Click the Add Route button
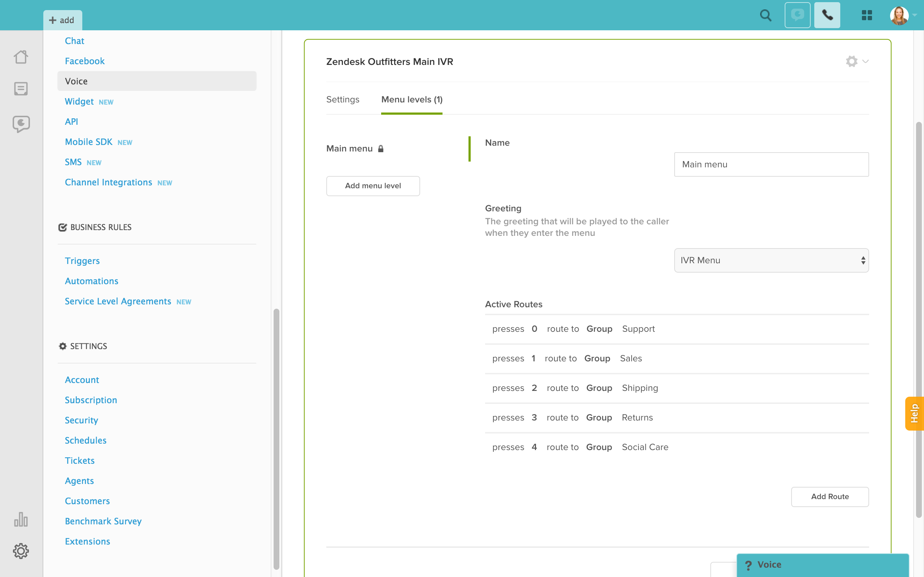The image size is (924, 577). [x=830, y=497]
